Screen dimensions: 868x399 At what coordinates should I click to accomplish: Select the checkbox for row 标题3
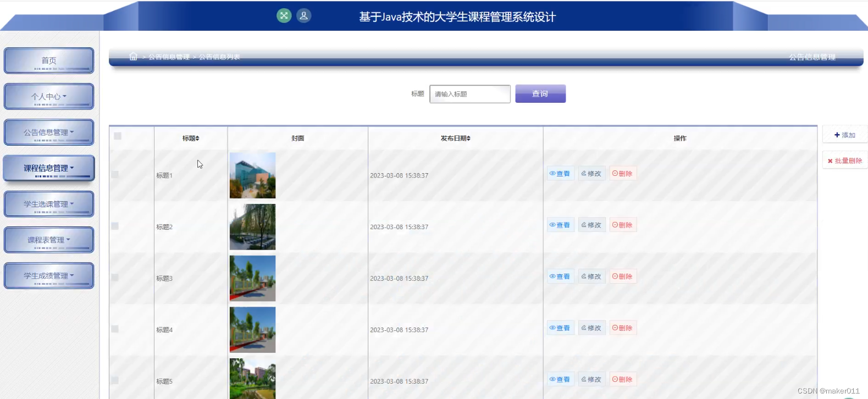115,278
